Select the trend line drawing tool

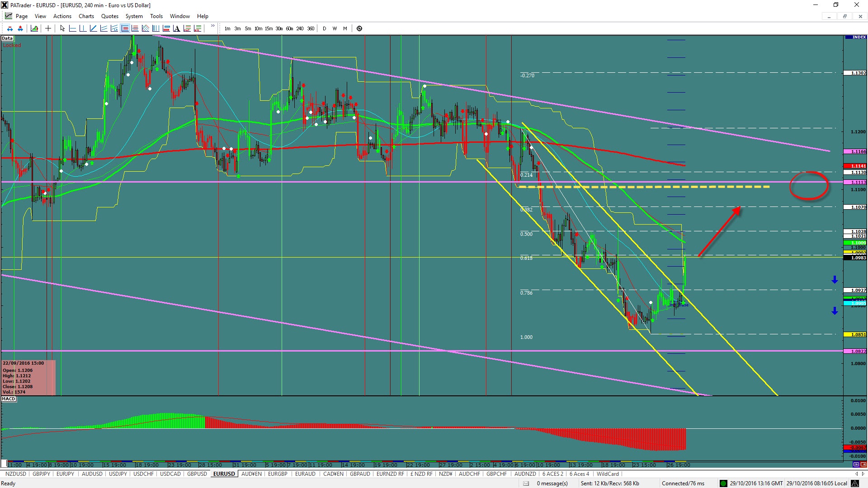tap(94, 28)
